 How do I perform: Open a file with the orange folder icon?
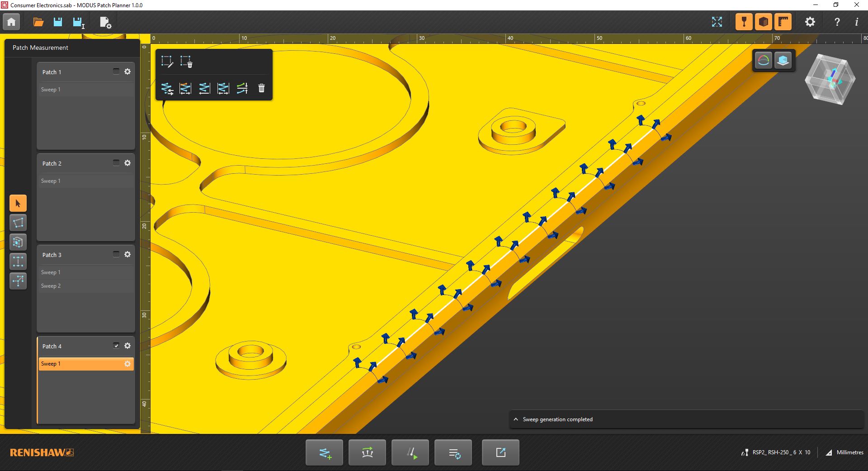click(38, 22)
